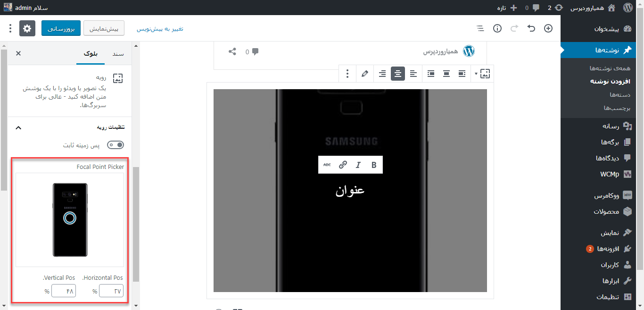
Task: Open برچسب‌ها tags submenu
Action: click(617, 108)
